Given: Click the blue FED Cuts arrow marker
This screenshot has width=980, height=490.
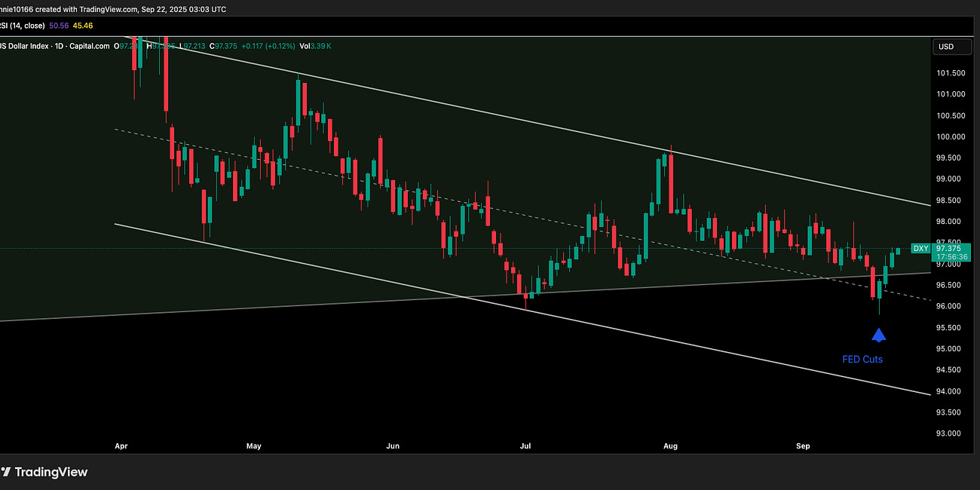Looking at the screenshot, I should tap(879, 334).
